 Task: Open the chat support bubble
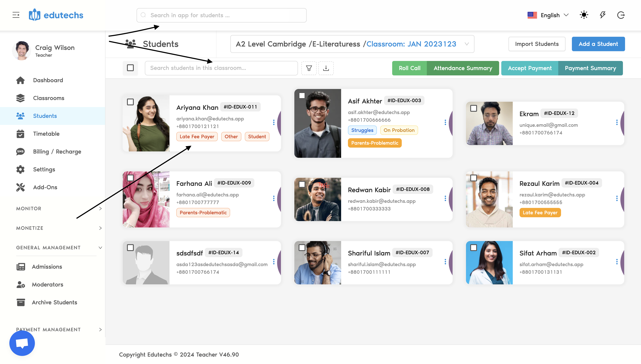coord(22,343)
